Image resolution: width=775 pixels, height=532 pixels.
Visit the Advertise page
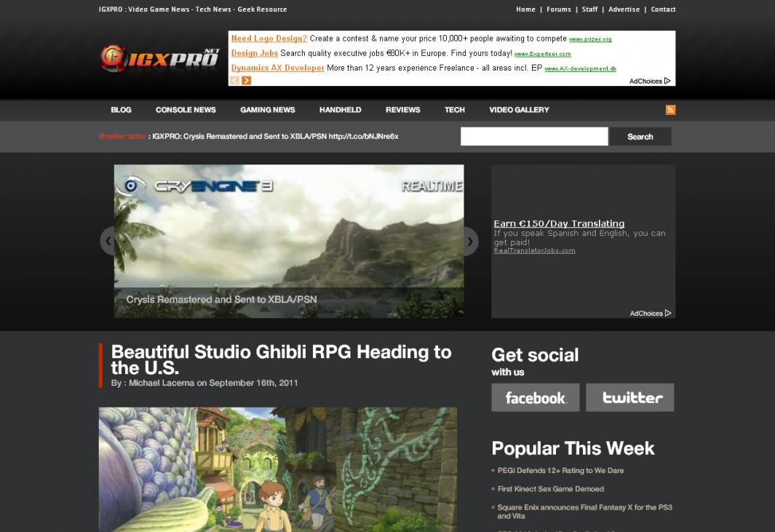point(624,9)
